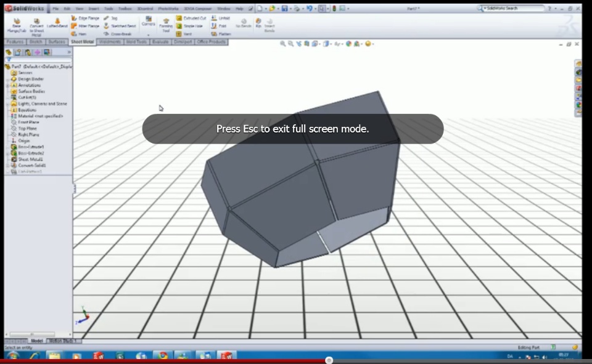
Task: Click the Zoom to Fit icon
Action: pos(282,44)
